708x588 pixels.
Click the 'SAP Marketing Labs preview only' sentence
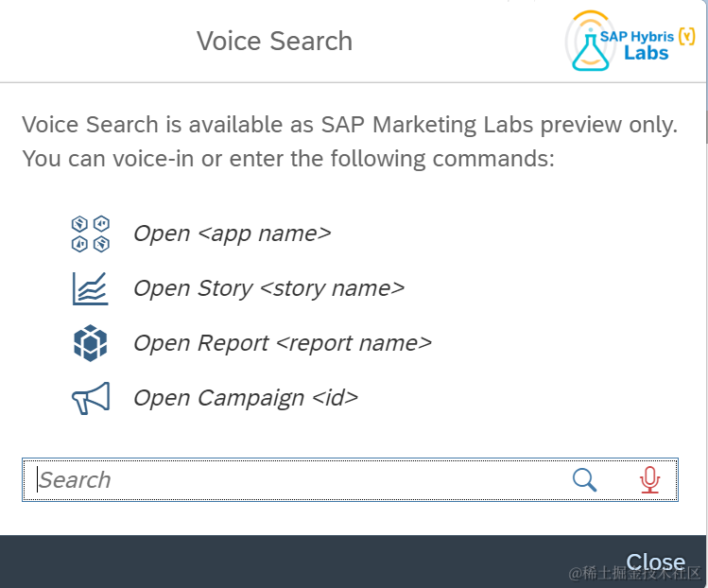pyautogui.click(x=350, y=125)
